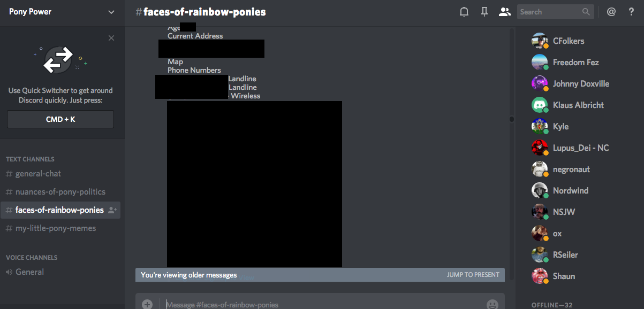Switch to general-chat channel
Screen dimensions: 644x309
pyautogui.click(x=38, y=174)
